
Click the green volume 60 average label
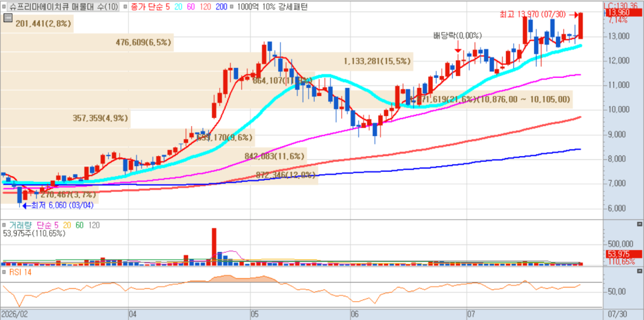click(79, 225)
